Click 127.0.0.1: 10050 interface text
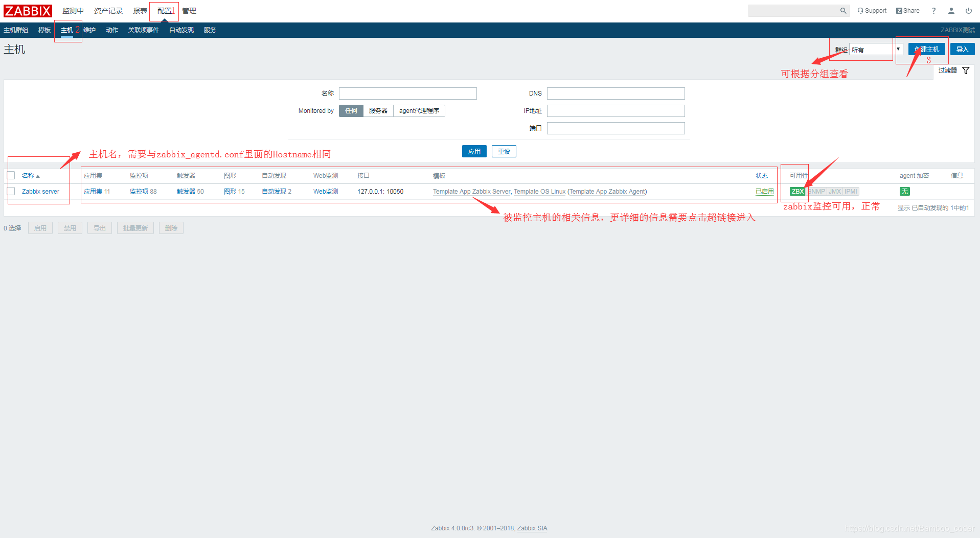Viewport: 980px width, 538px height. [380, 192]
